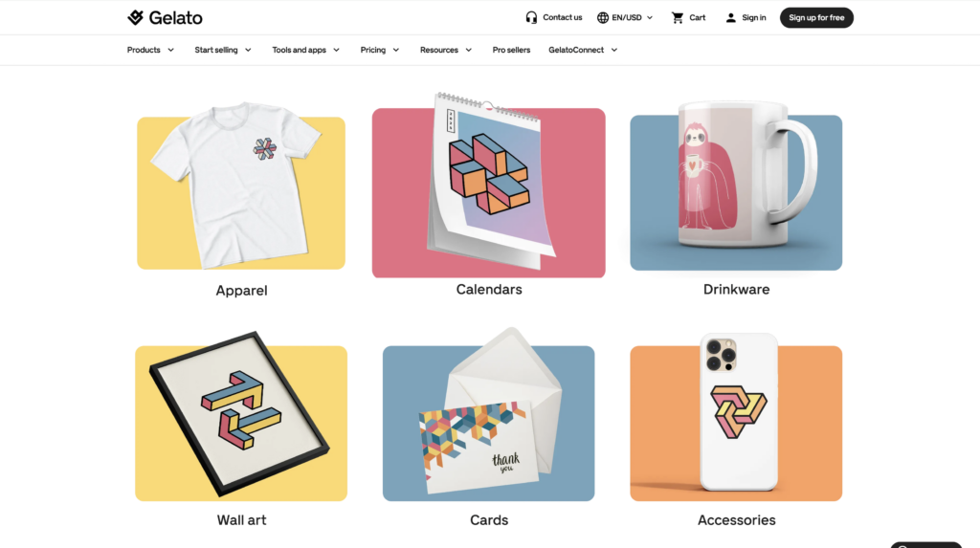Screen dimensions: 980x548
Task: Expand the Products menu chevron
Action: [170, 50]
